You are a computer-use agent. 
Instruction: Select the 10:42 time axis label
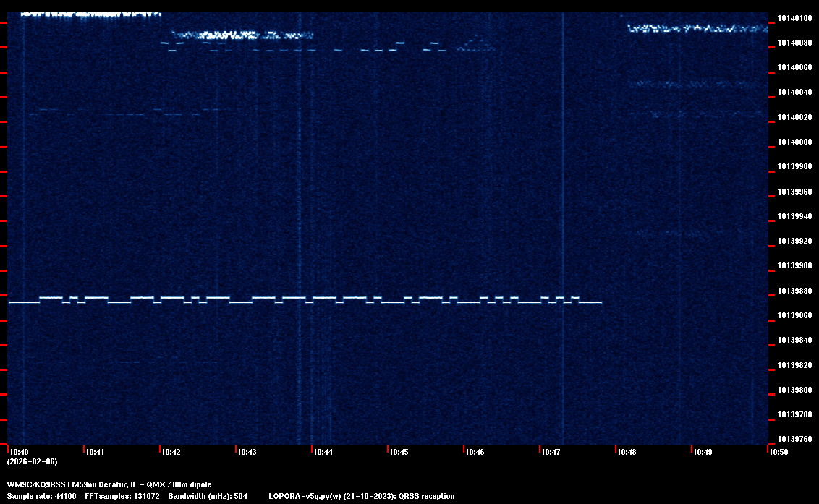171,452
